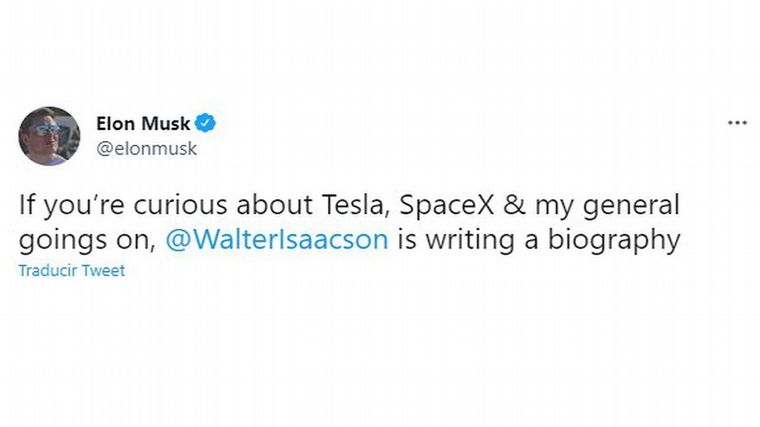Translate tweet via Traducir Tweet

72,270
